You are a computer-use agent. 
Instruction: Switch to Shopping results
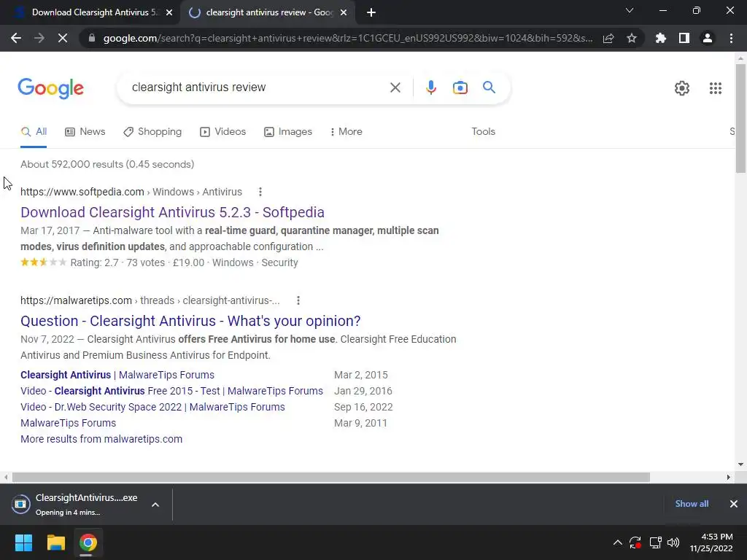pyautogui.click(x=152, y=132)
